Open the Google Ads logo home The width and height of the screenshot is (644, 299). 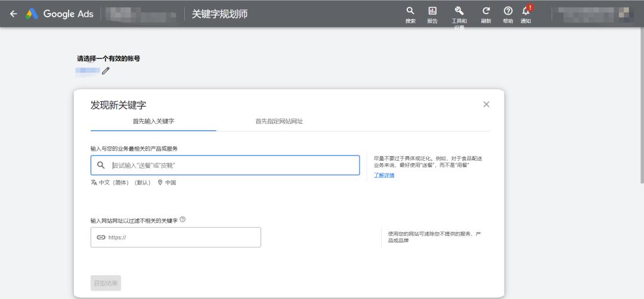(60, 14)
